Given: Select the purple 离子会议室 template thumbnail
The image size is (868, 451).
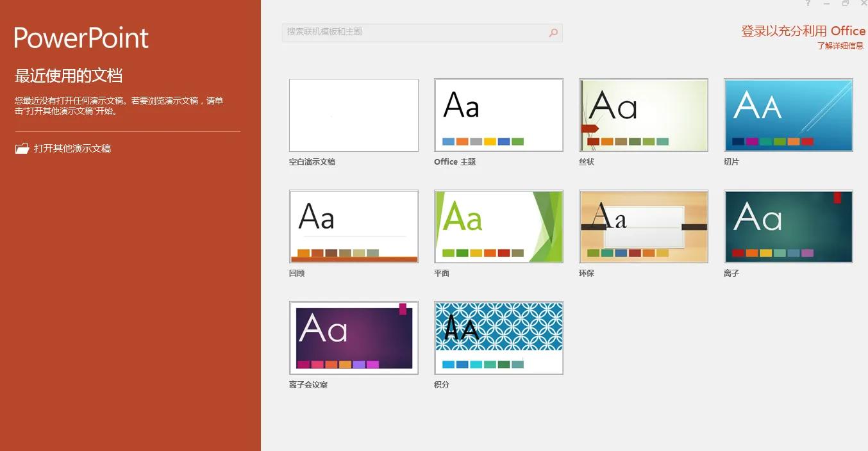Looking at the screenshot, I should 354,338.
